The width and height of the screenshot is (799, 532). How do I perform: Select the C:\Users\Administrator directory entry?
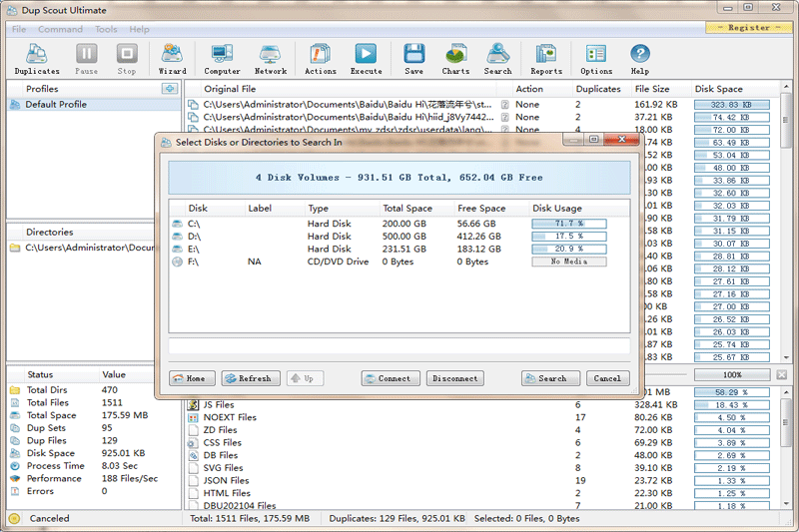[82, 248]
